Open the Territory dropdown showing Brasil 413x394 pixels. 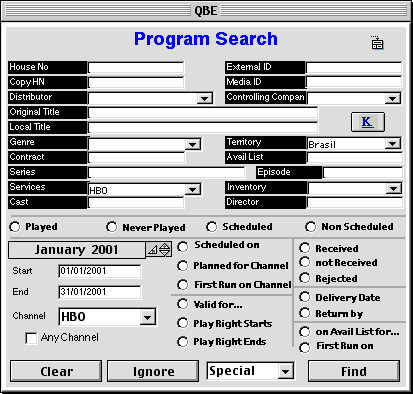pos(393,144)
